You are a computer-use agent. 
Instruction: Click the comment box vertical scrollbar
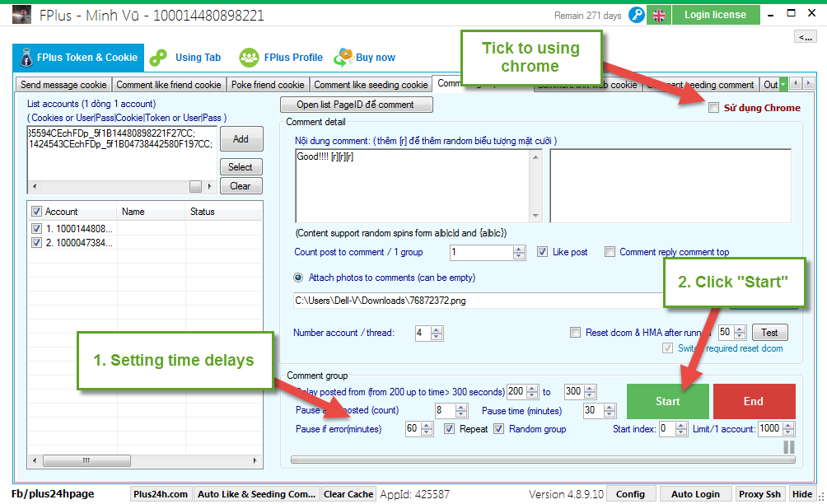click(x=536, y=185)
